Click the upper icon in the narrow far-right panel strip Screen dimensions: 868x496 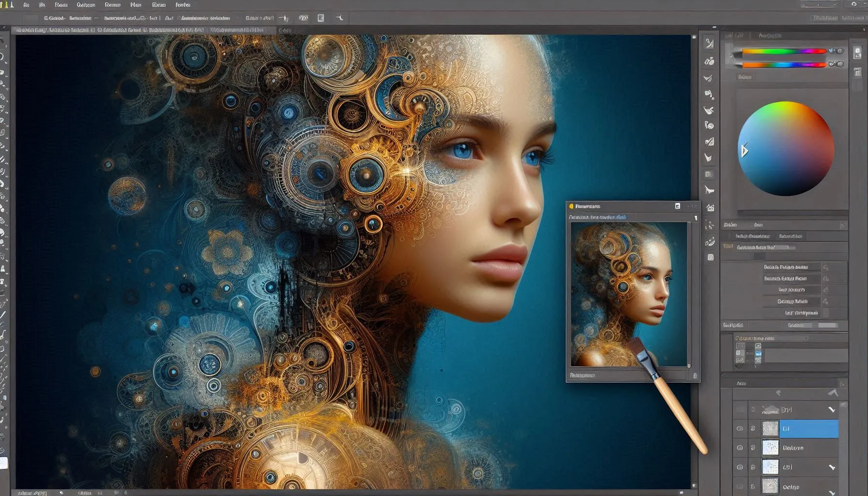click(858, 52)
